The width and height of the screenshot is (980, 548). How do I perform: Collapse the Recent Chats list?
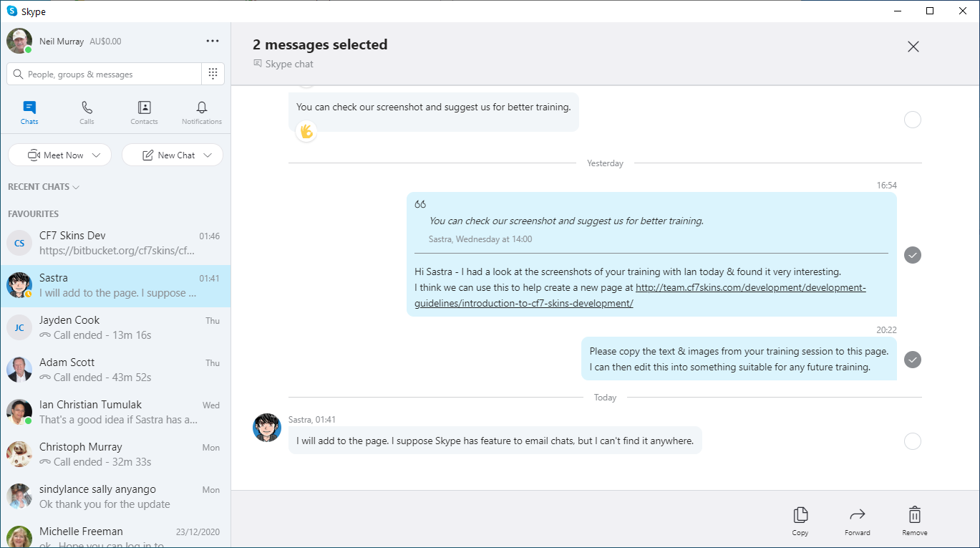43,187
